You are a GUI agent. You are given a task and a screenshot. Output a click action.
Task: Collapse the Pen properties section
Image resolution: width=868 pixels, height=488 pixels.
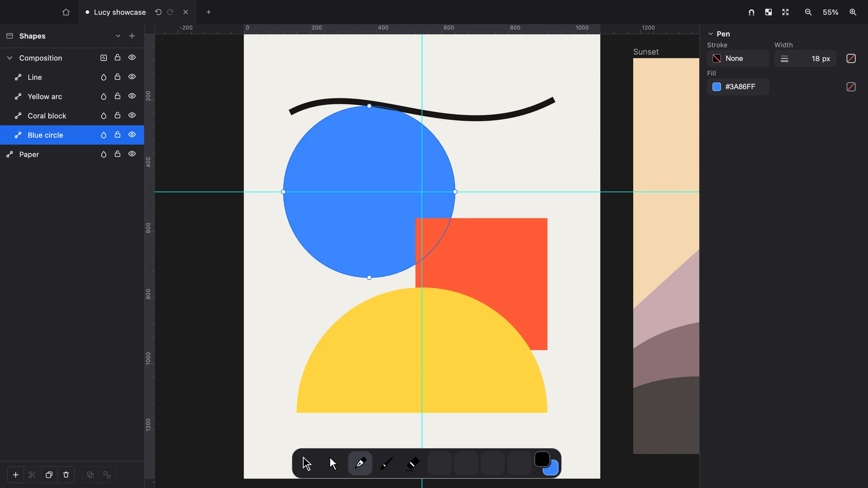tap(710, 34)
